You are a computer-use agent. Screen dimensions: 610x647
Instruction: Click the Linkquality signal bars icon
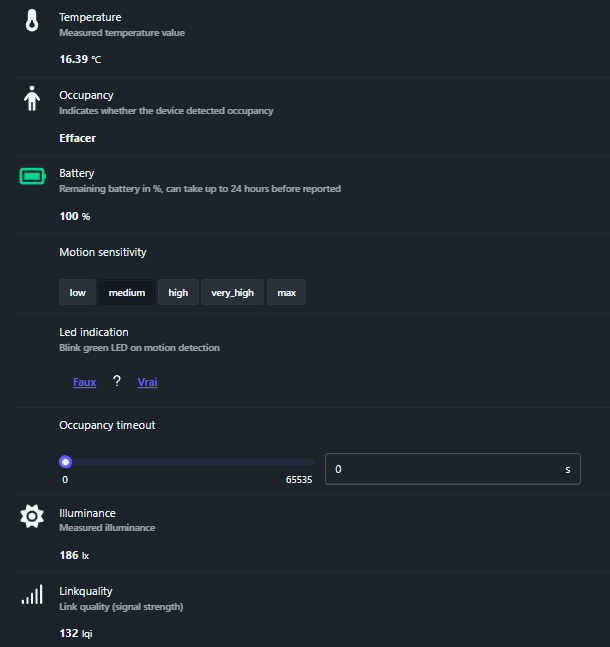[32, 595]
